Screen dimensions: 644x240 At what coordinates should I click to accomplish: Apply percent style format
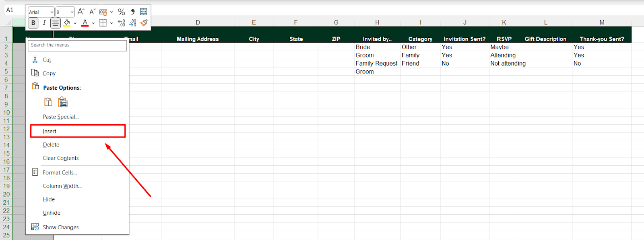point(121,12)
